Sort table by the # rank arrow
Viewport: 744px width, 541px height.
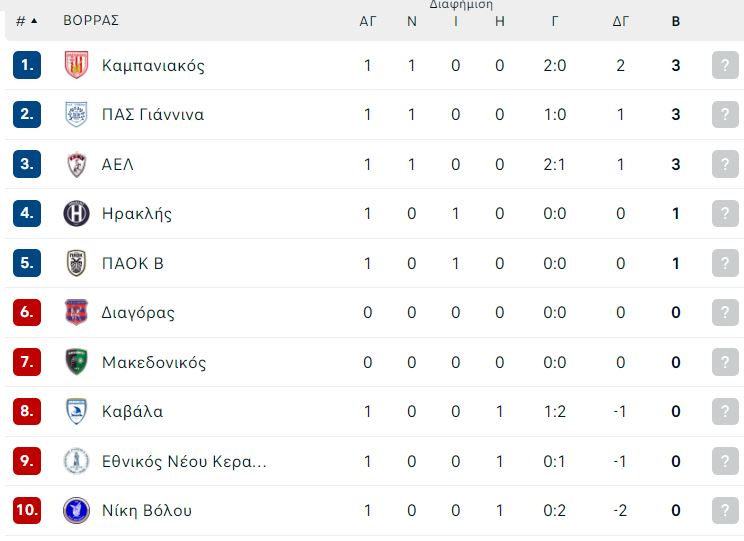pos(27,21)
